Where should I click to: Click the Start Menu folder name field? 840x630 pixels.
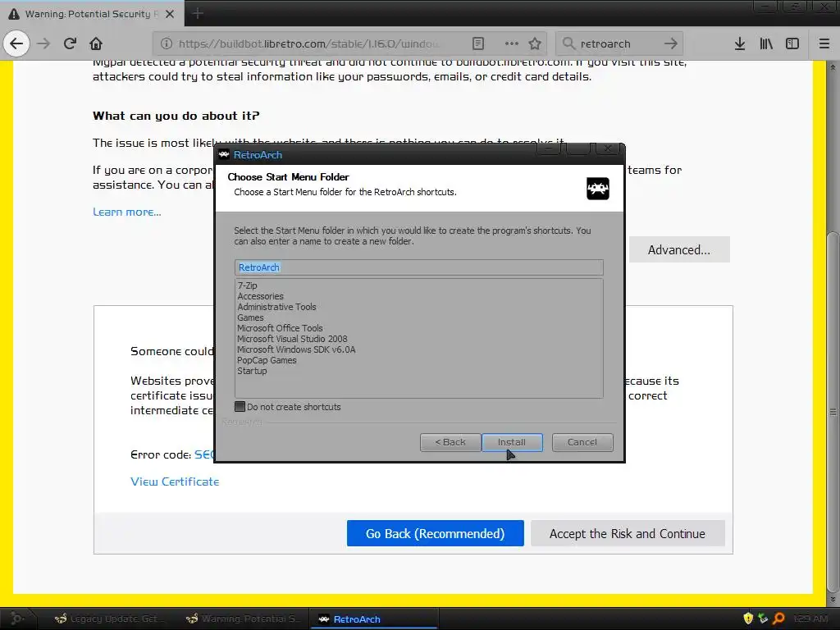pos(419,267)
